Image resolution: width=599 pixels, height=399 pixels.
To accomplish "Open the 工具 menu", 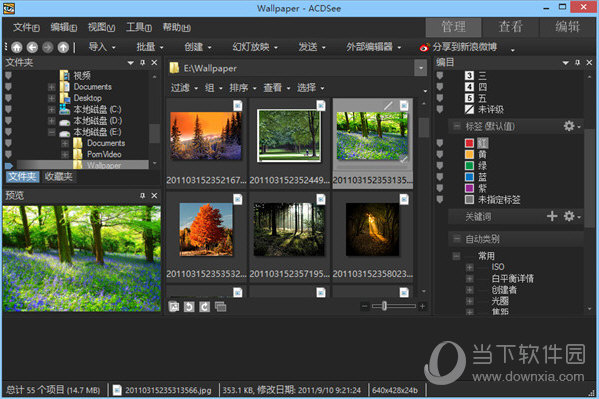I will pos(139,27).
